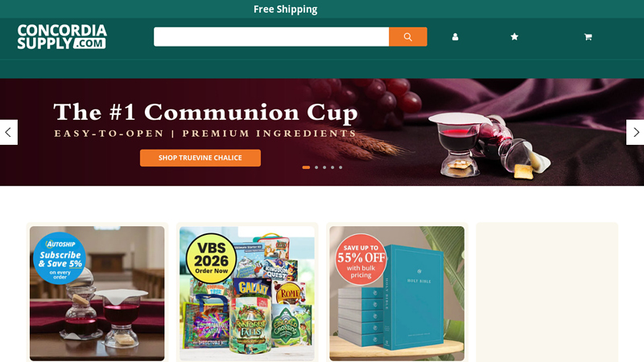The width and height of the screenshot is (644, 362).
Task: Click The #1 Communion Cup banner headline
Action: point(206,112)
